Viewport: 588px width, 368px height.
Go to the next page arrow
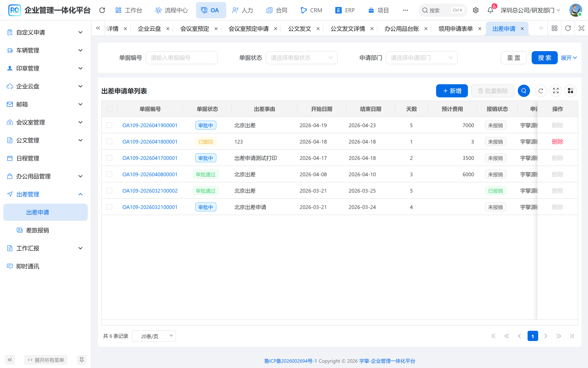click(546, 336)
